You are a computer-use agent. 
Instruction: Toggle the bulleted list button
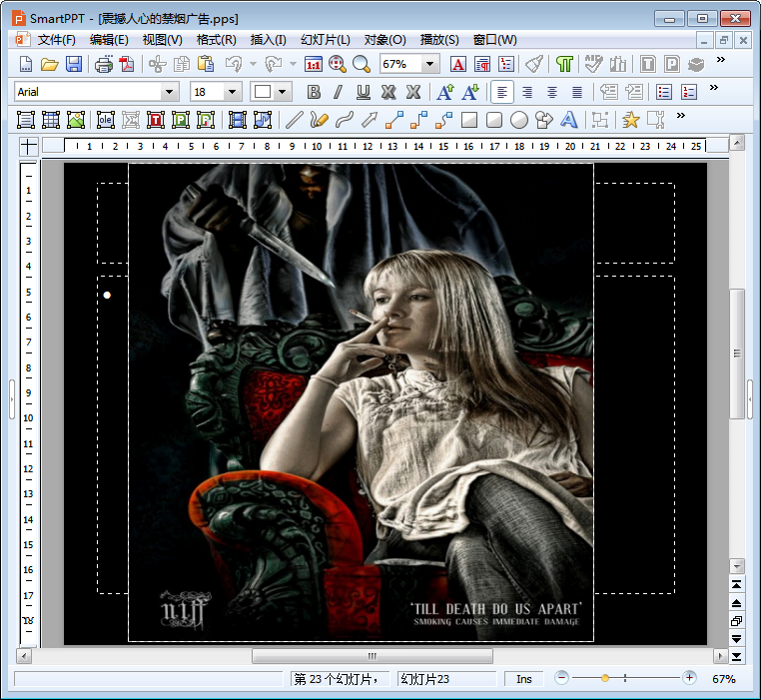pyautogui.click(x=663, y=92)
